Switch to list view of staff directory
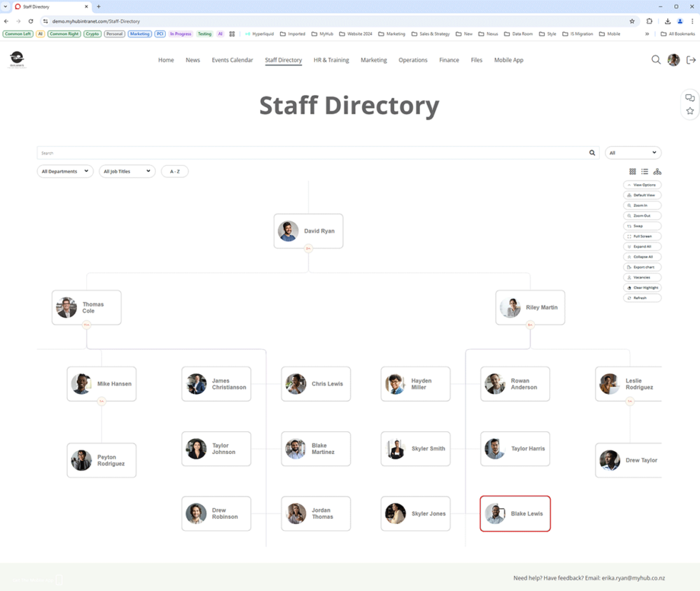Screen dimensions: 700x591 [644, 171]
